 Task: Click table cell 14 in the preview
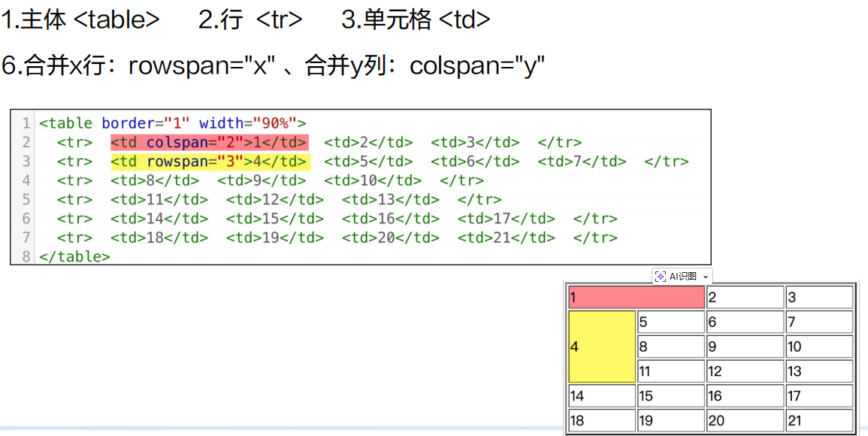pos(601,395)
